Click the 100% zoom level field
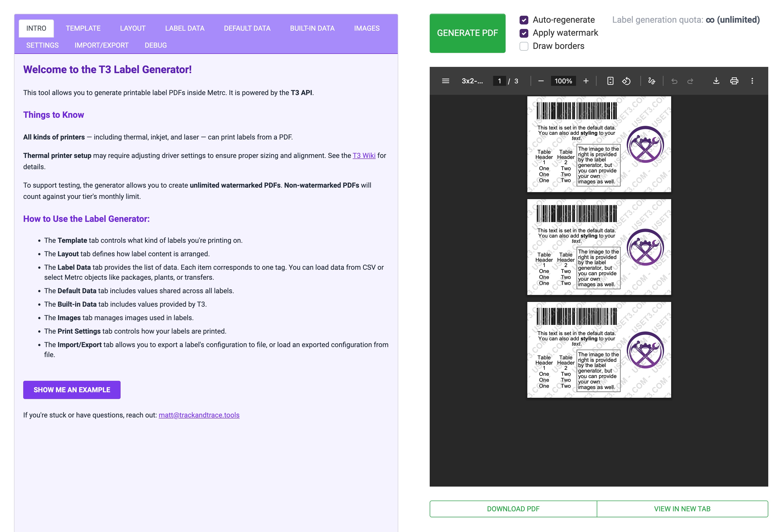Screen dimensions: 783x532 tap(563, 81)
